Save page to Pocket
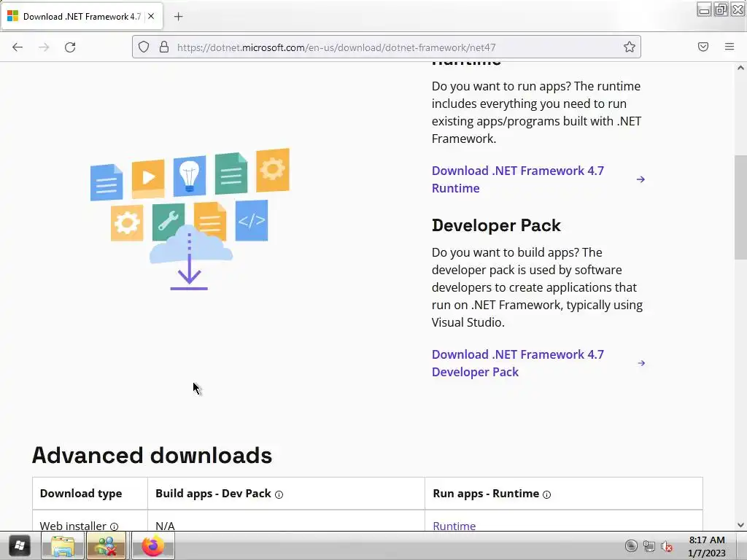The height and width of the screenshot is (560, 747). (x=703, y=47)
